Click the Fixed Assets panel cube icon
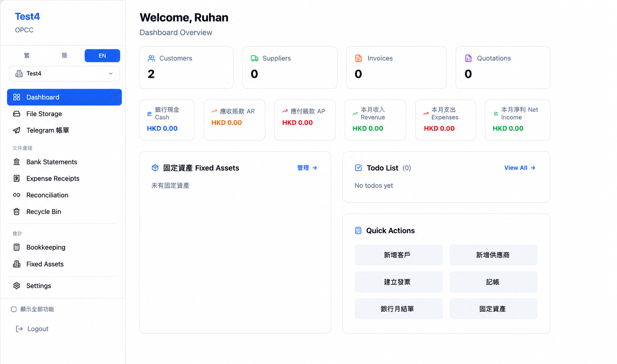The height and width of the screenshot is (364, 617). 155,168
